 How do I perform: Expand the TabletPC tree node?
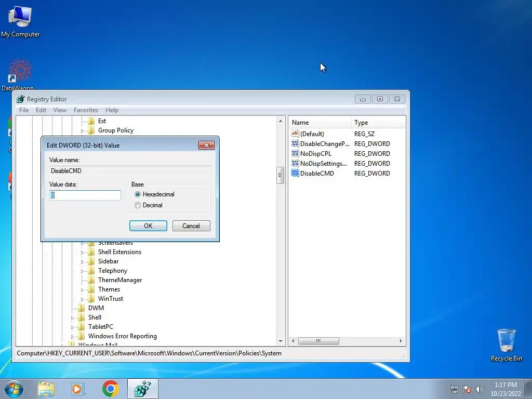click(72, 327)
